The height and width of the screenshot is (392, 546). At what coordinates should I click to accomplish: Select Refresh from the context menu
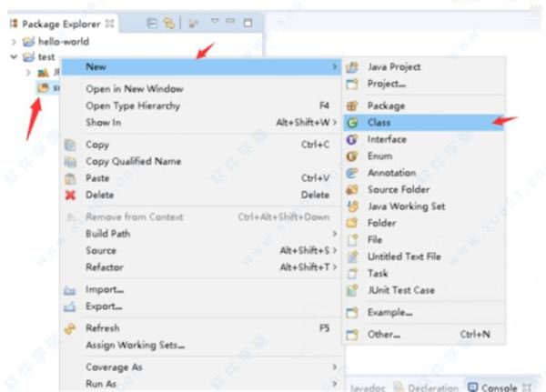point(102,327)
